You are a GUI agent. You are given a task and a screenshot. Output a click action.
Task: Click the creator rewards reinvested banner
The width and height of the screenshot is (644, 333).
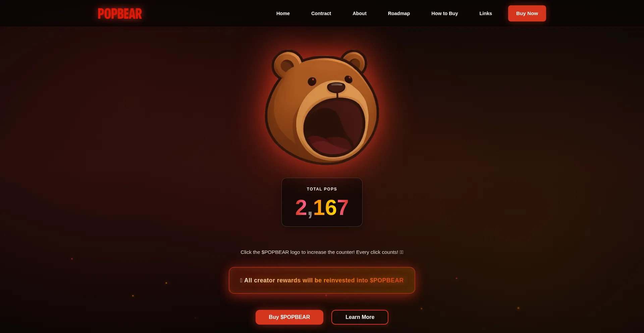[322, 280]
